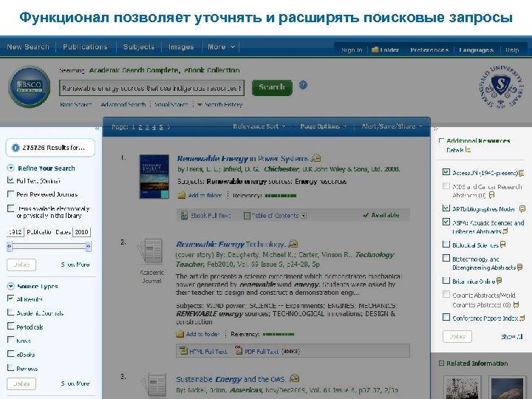This screenshot has width=532, height=399.
Task: Collapse right panel double-arrow icon
Action: pyautogui.click(x=435, y=129)
